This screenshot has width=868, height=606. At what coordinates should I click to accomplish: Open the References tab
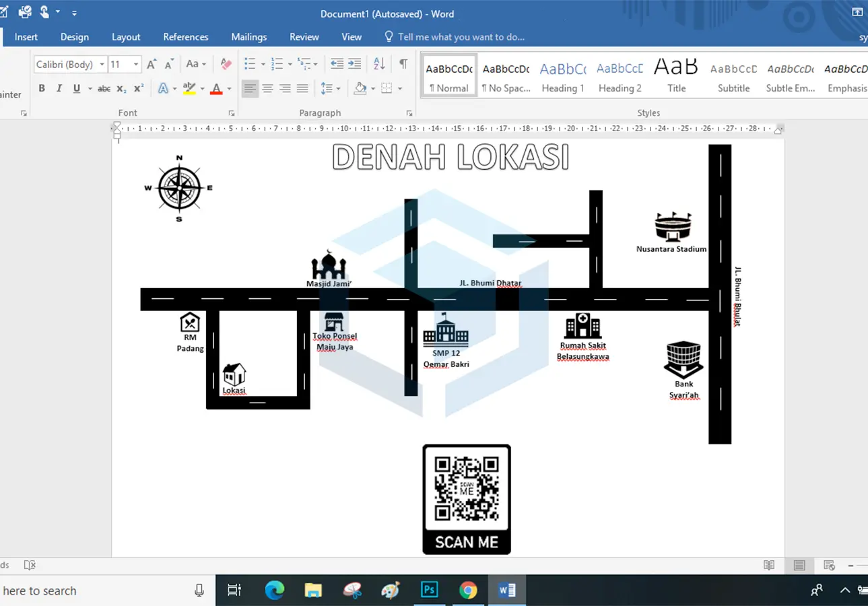tap(186, 37)
